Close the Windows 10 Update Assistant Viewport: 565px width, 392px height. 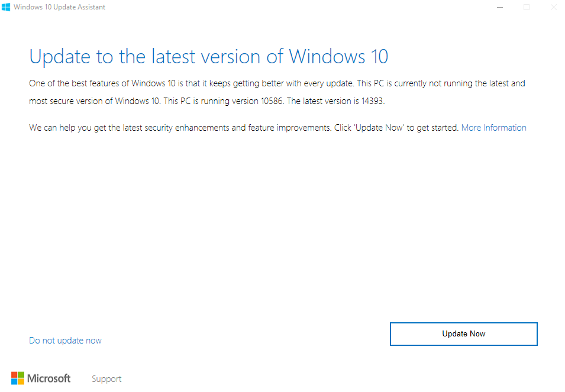(554, 7)
